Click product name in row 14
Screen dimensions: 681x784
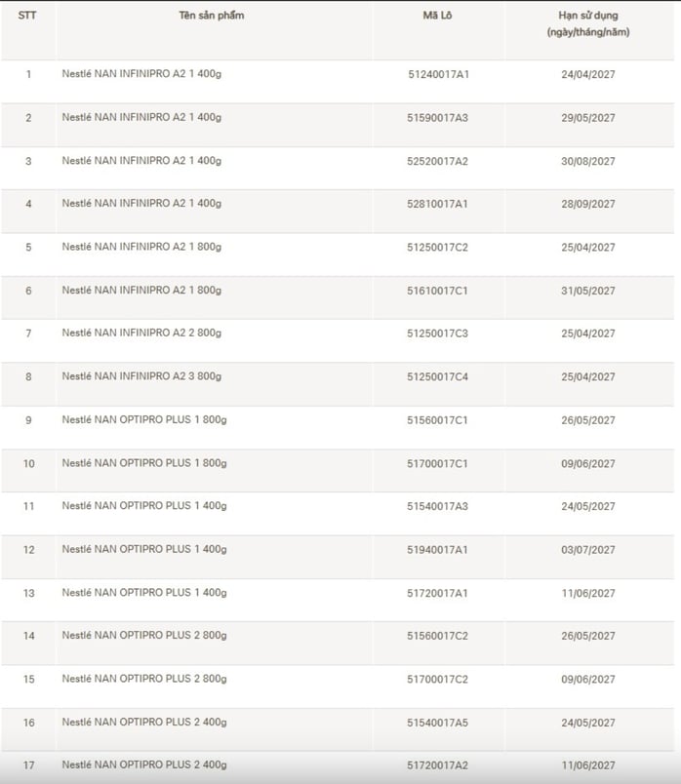(144, 636)
